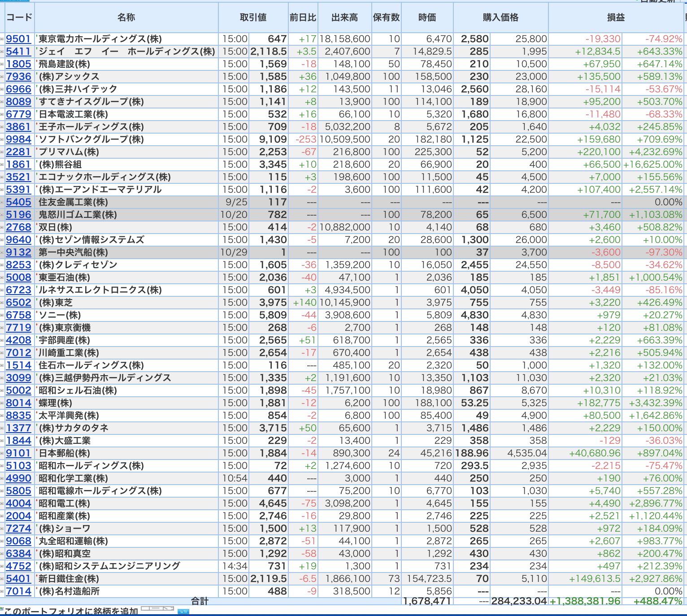
Task: Click the 合計 total row label
Action: coord(200,601)
